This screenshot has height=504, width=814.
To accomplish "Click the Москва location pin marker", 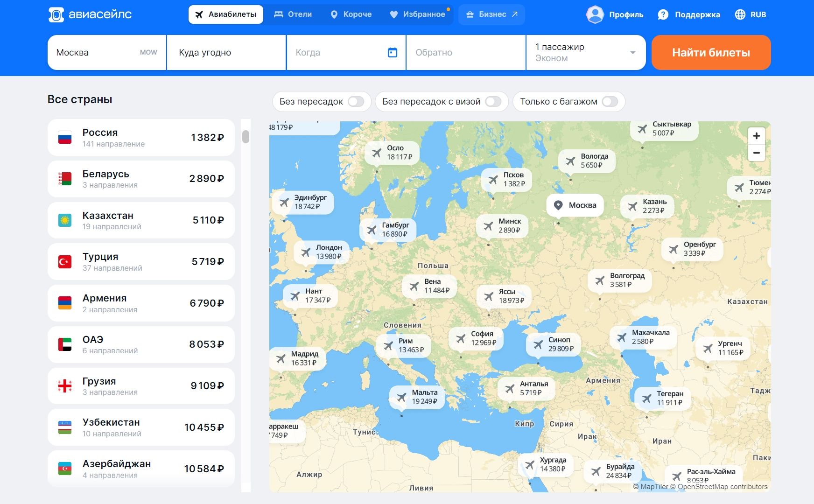I will 575,205.
